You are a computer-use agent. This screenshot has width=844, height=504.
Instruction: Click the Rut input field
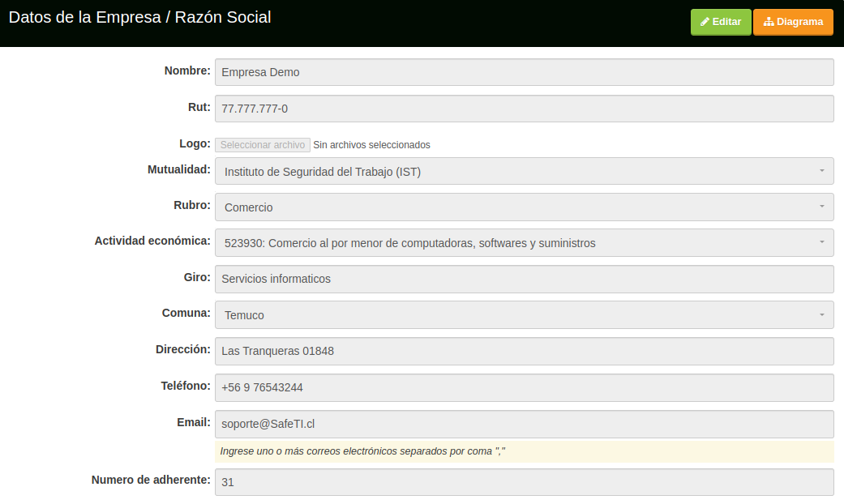(525, 109)
